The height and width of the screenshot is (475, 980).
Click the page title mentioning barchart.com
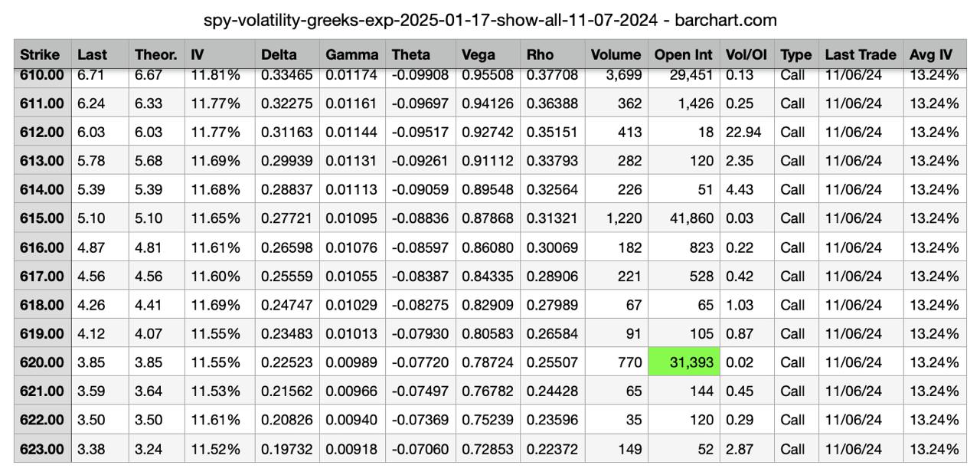(x=490, y=20)
